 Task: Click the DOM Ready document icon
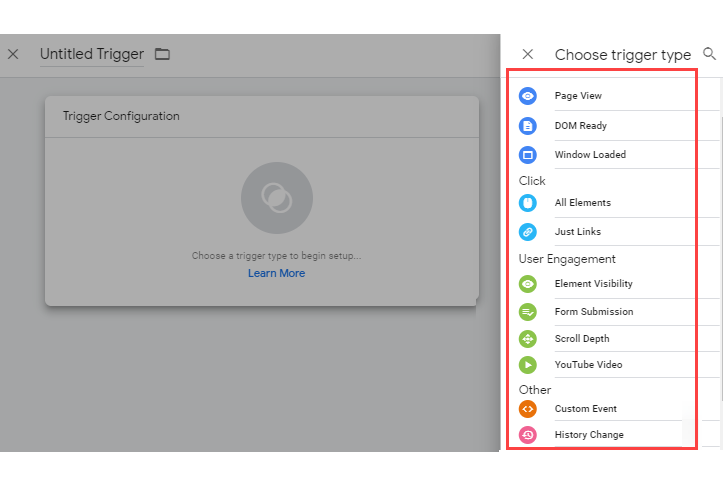pos(528,126)
